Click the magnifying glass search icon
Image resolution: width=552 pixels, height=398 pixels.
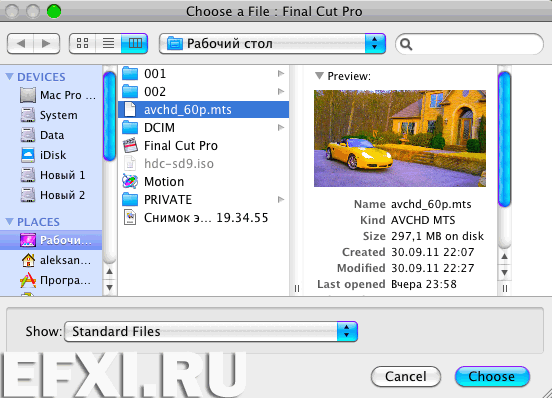[x=406, y=44]
